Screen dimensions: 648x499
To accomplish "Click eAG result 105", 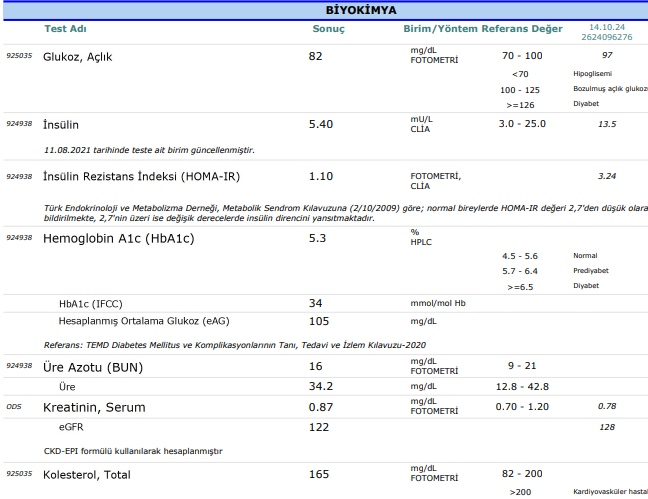I will tap(319, 321).
